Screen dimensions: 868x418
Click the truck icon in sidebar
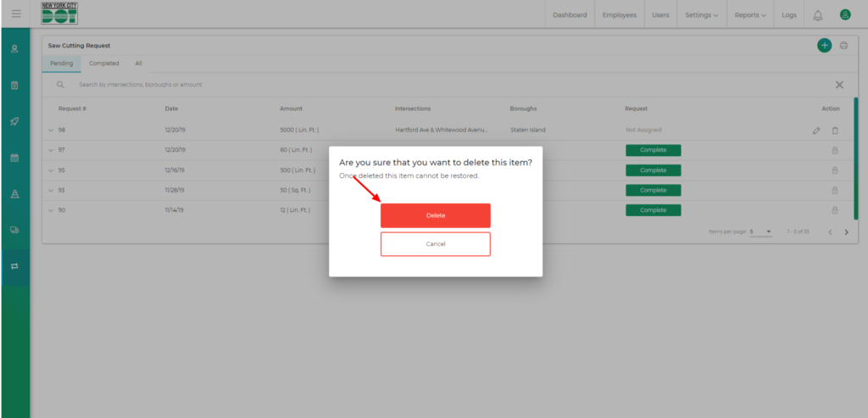click(14, 230)
